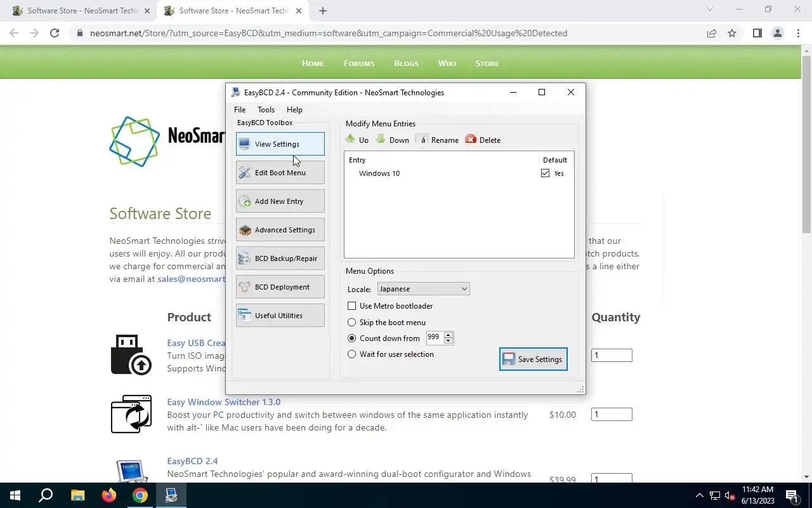Show hidden system tray icons
The image size is (812, 508).
700,495
